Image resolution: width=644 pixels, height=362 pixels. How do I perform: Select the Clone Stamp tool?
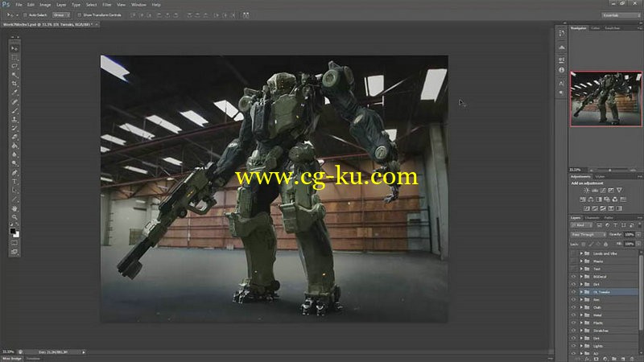pos(14,119)
